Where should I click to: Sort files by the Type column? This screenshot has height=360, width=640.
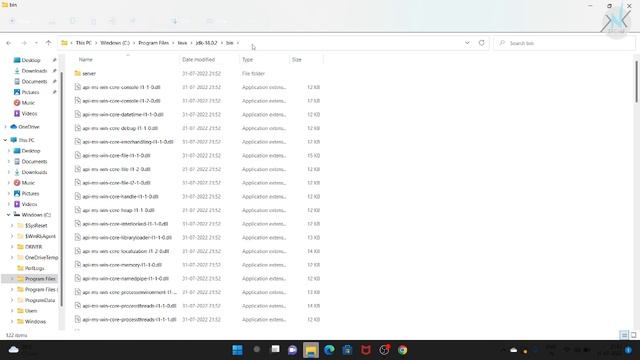point(247,60)
